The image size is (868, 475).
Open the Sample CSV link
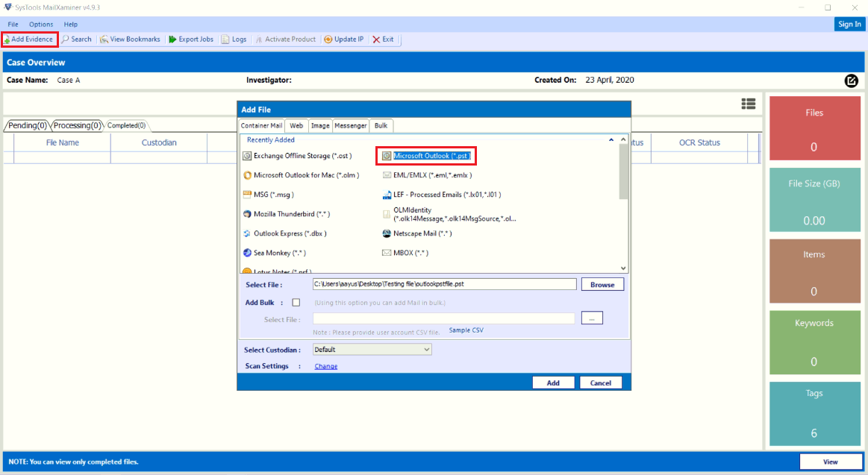click(x=466, y=330)
